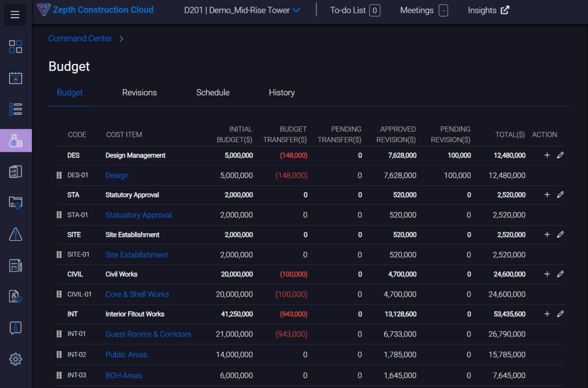Open the BOH Areas cost item
588x388 pixels.
pyautogui.click(x=124, y=375)
